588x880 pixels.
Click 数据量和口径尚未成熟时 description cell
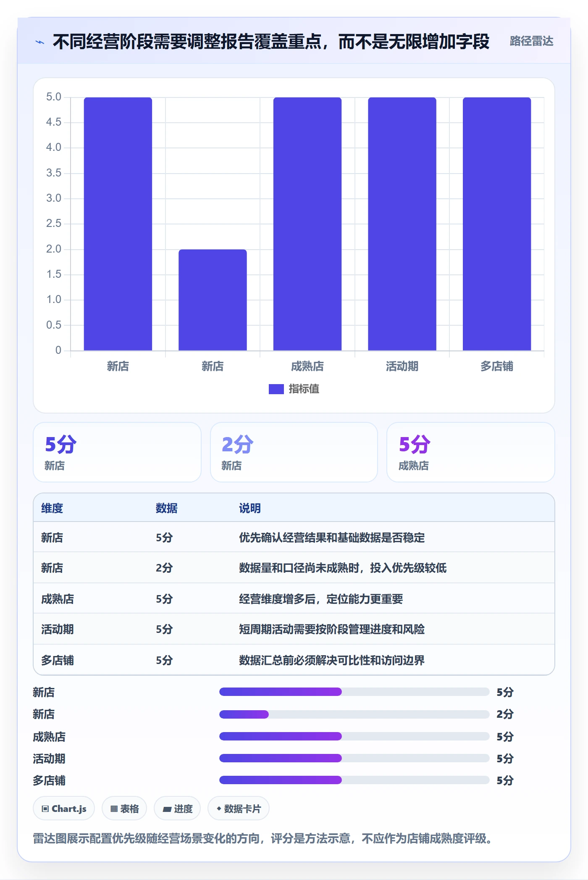[x=343, y=568]
